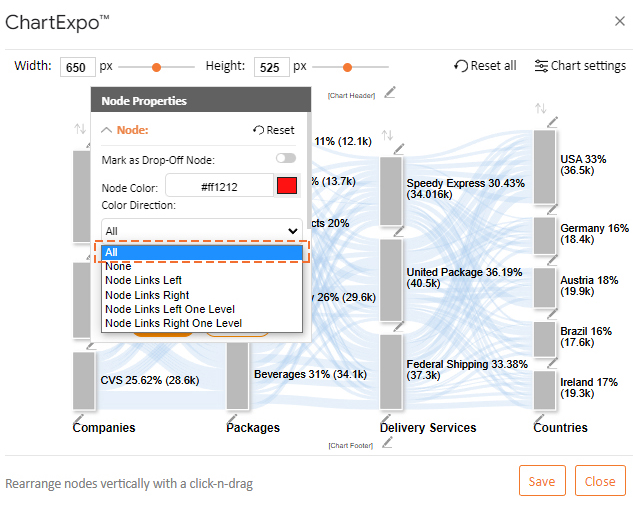This screenshot has width=633, height=512.
Task: Edit the Brazil node with its pencil
Action: point(552,314)
